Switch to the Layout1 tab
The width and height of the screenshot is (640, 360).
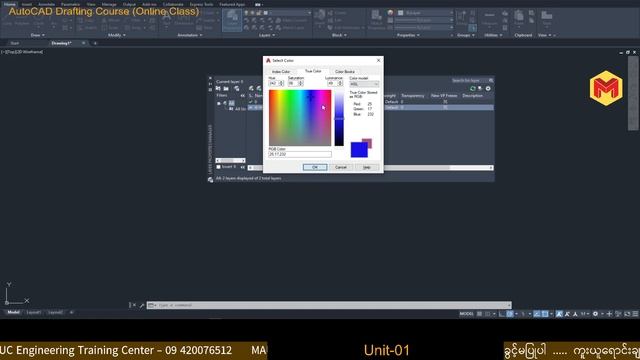(33, 312)
